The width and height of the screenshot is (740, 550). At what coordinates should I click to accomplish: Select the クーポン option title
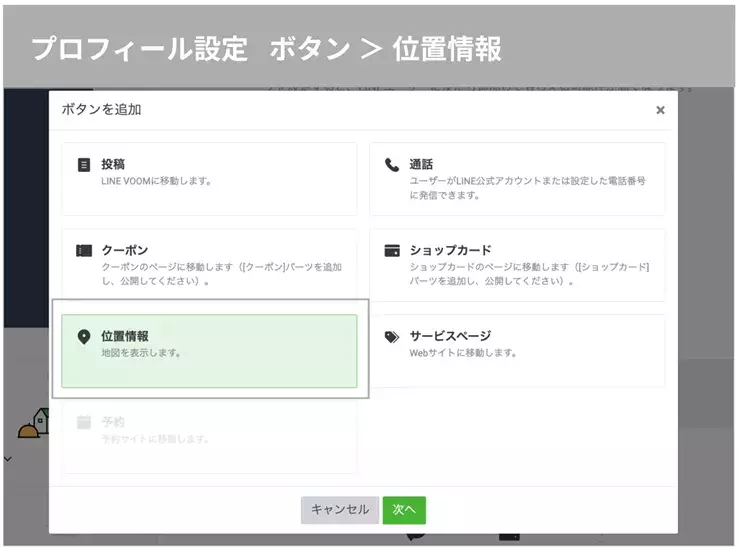[x=124, y=250]
